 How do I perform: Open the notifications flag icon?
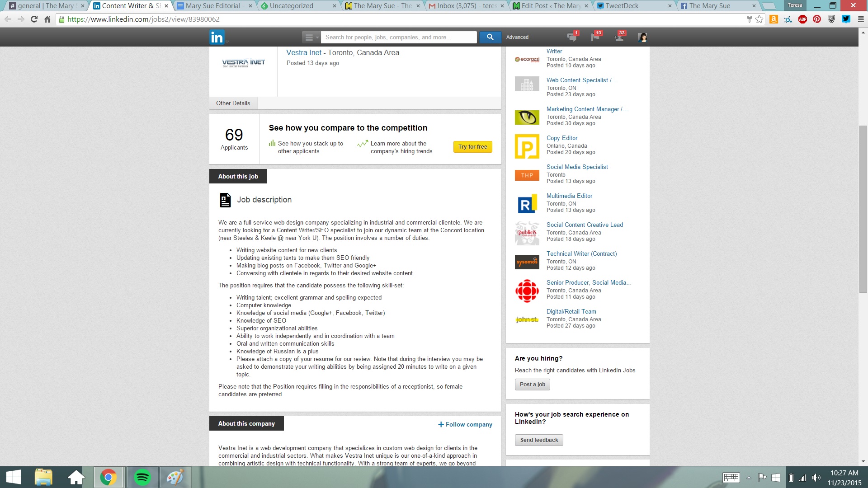[595, 38]
